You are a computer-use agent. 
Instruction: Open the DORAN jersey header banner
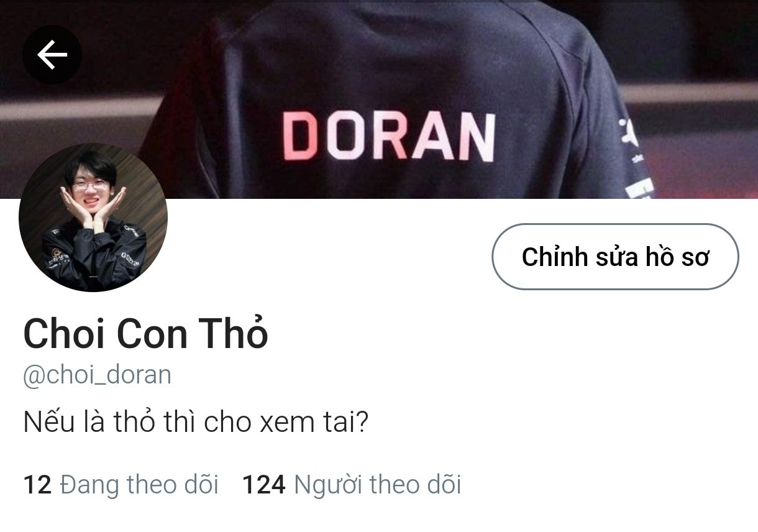(379, 99)
